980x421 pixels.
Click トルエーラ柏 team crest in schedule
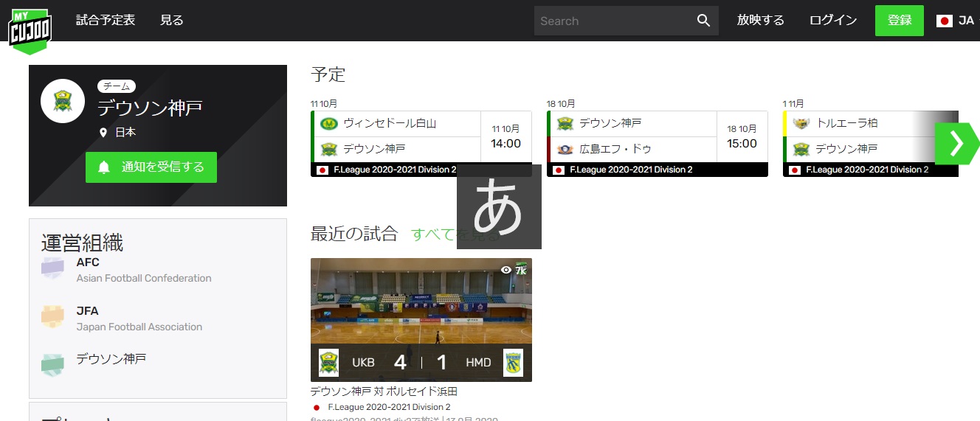[801, 123]
